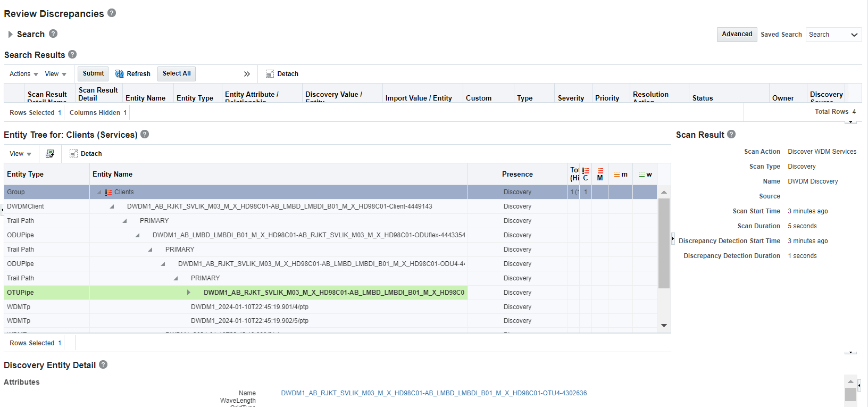Collapse the first PRIMARY trail path node
The image size is (868, 407).
(x=124, y=221)
